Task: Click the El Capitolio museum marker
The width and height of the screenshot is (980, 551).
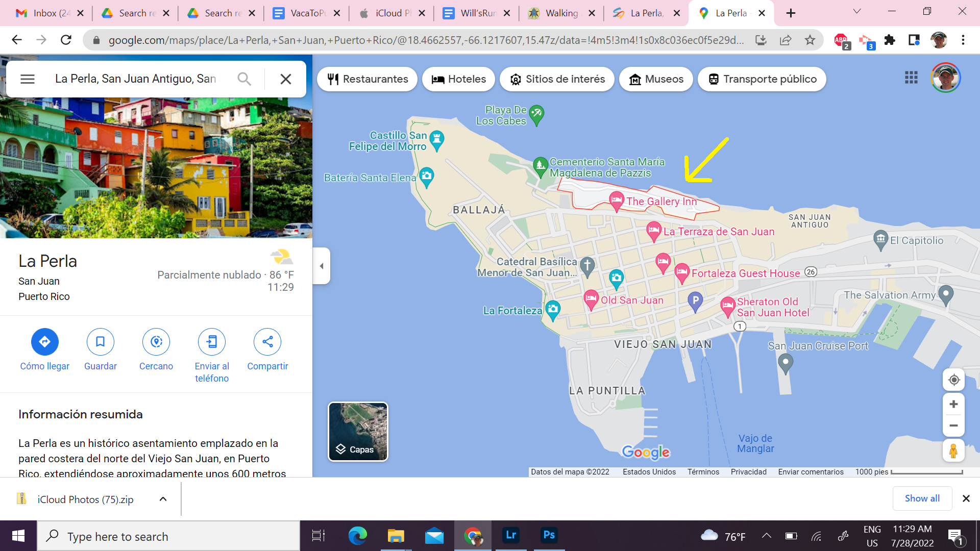Action: pos(881,240)
